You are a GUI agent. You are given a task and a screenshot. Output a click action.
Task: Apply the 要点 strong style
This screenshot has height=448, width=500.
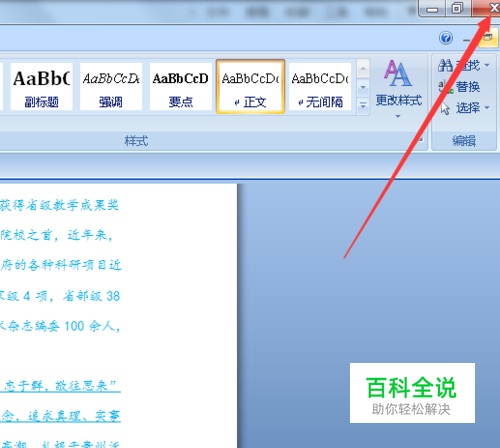[181, 87]
